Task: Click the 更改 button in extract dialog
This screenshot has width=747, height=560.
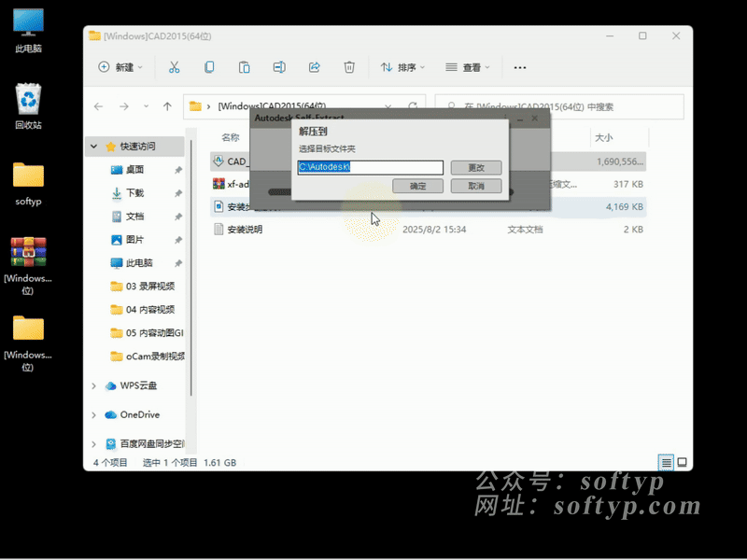Action: click(476, 168)
